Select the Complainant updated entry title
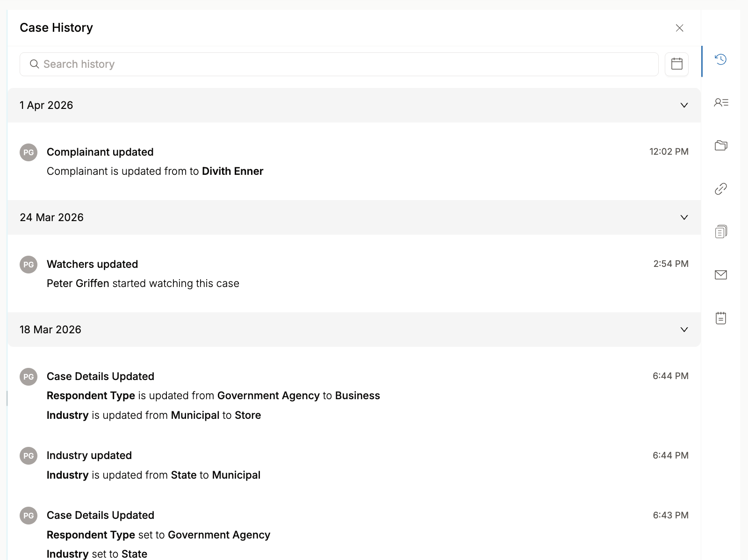This screenshot has height=560, width=748. [100, 152]
